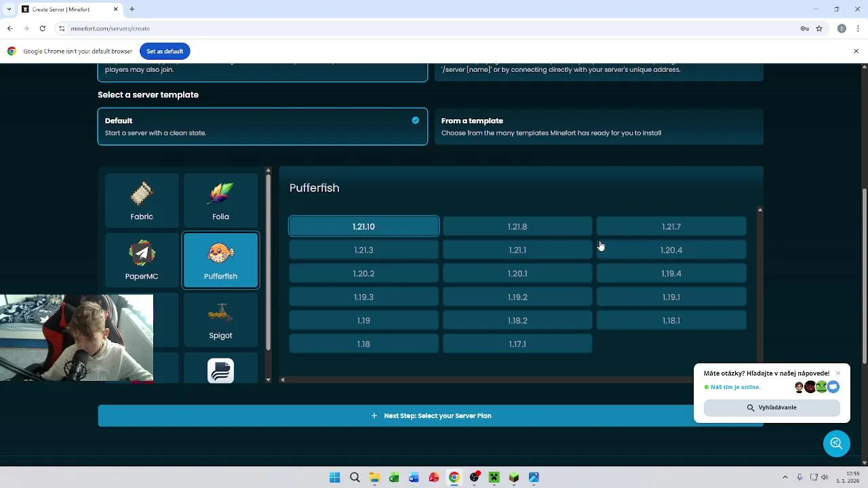Screen dimensions: 868x488
Task: Open the Chrome profile avatar
Action: click(842, 28)
